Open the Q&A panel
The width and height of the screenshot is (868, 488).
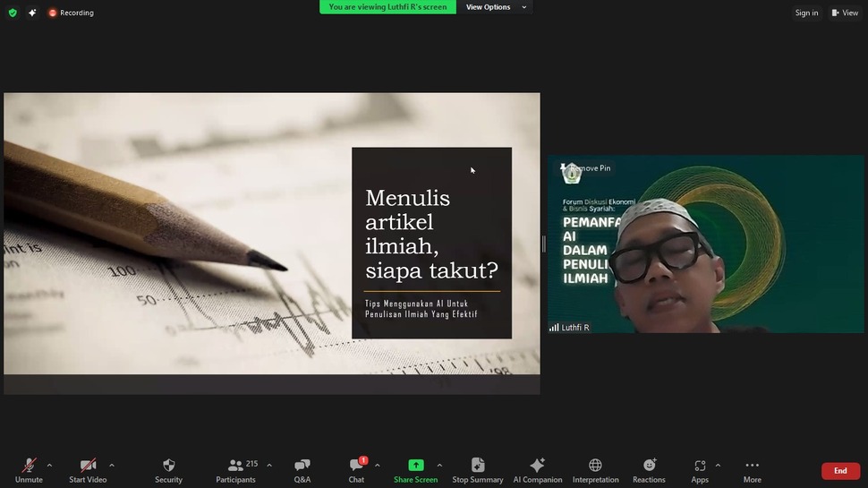(x=302, y=466)
